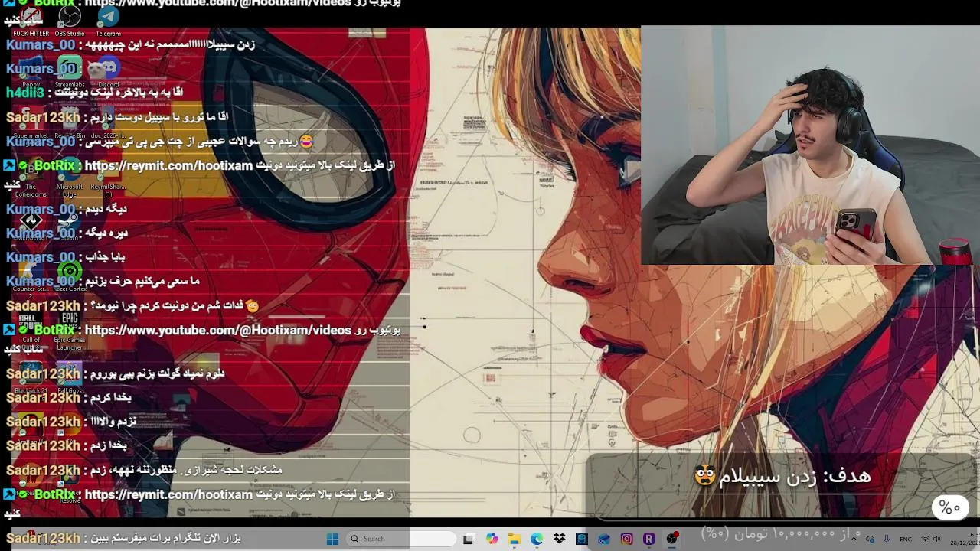This screenshot has height=551, width=980.
Task: Click the streamer webcam overlay
Action: pyautogui.click(x=809, y=145)
